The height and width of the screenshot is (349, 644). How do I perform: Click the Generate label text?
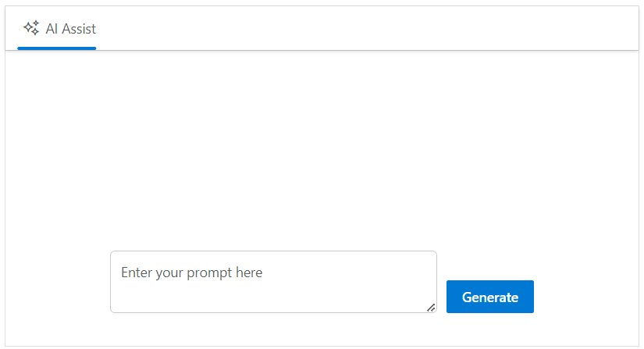pos(489,297)
